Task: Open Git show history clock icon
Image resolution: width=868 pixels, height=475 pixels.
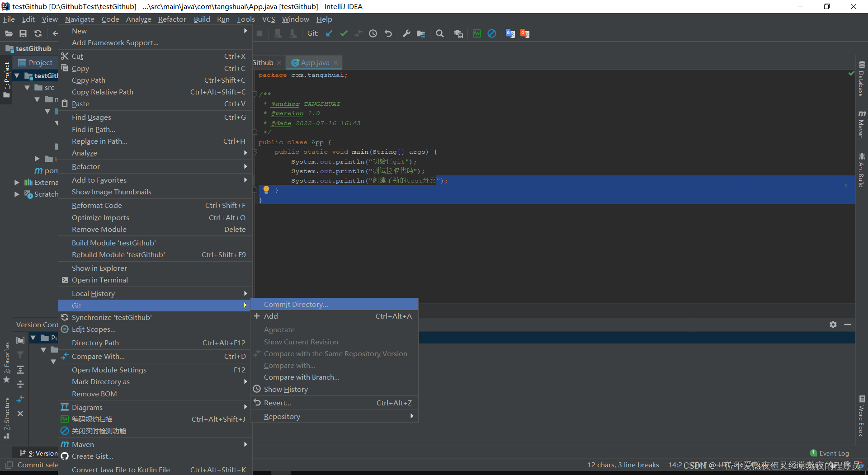Action: 373,33
